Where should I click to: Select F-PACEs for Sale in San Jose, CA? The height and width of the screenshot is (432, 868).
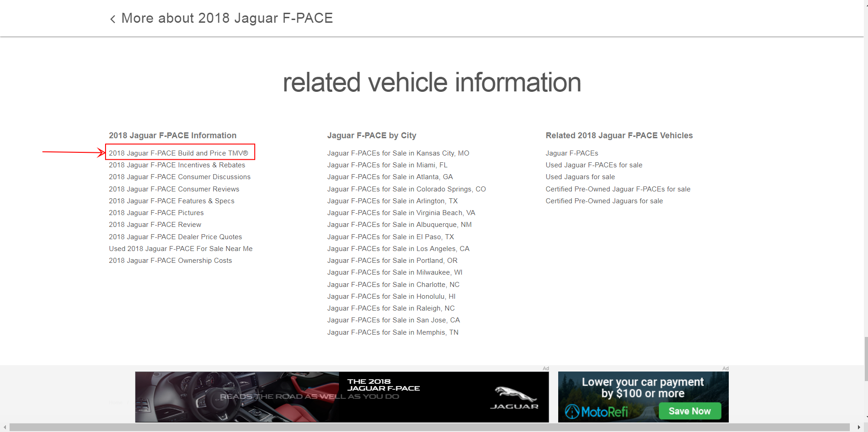coord(394,320)
